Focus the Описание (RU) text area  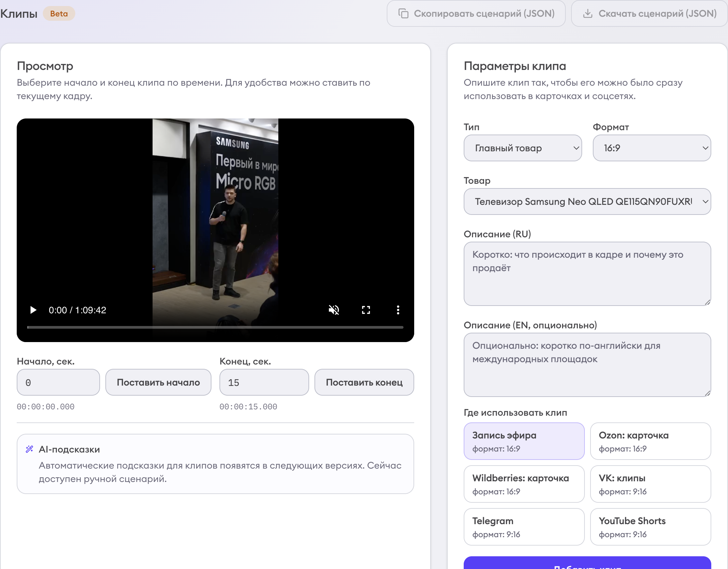tap(587, 274)
